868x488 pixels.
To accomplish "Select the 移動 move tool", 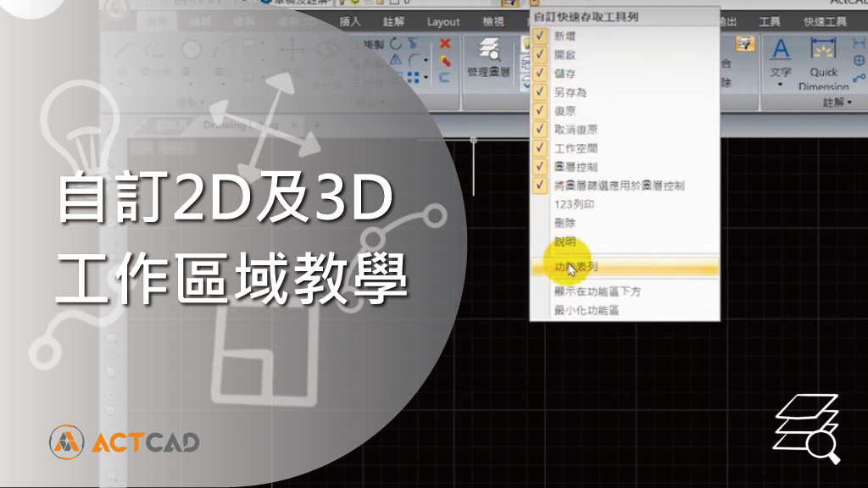I will coord(292,58).
